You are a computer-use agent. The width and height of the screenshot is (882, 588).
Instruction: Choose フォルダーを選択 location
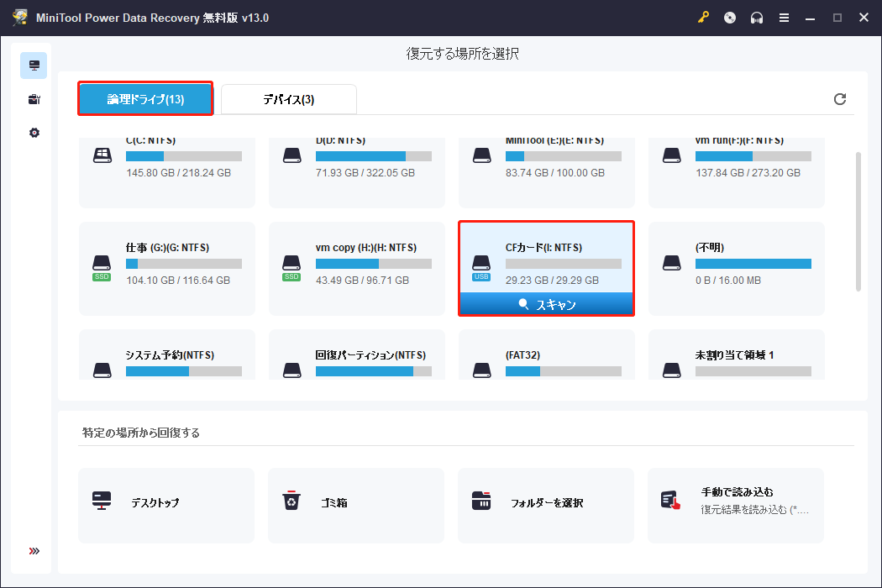[546, 506]
